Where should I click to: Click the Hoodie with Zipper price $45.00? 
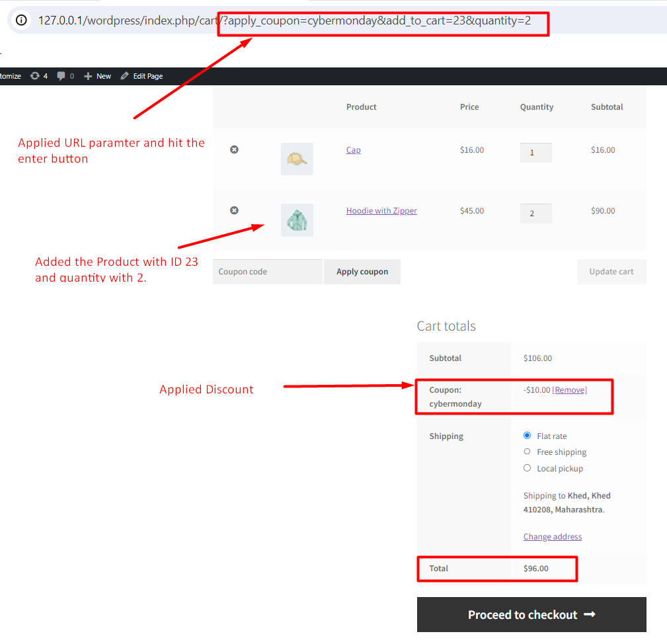point(472,210)
